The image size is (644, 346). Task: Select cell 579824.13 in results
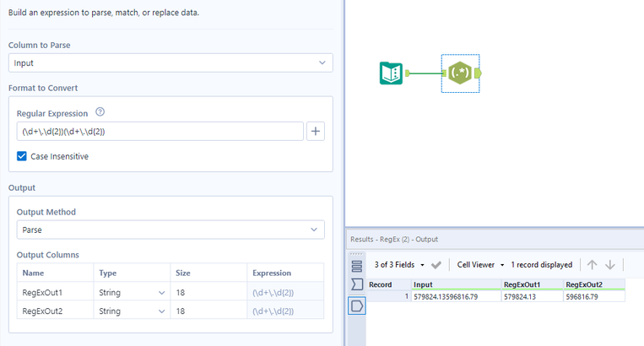pos(533,296)
